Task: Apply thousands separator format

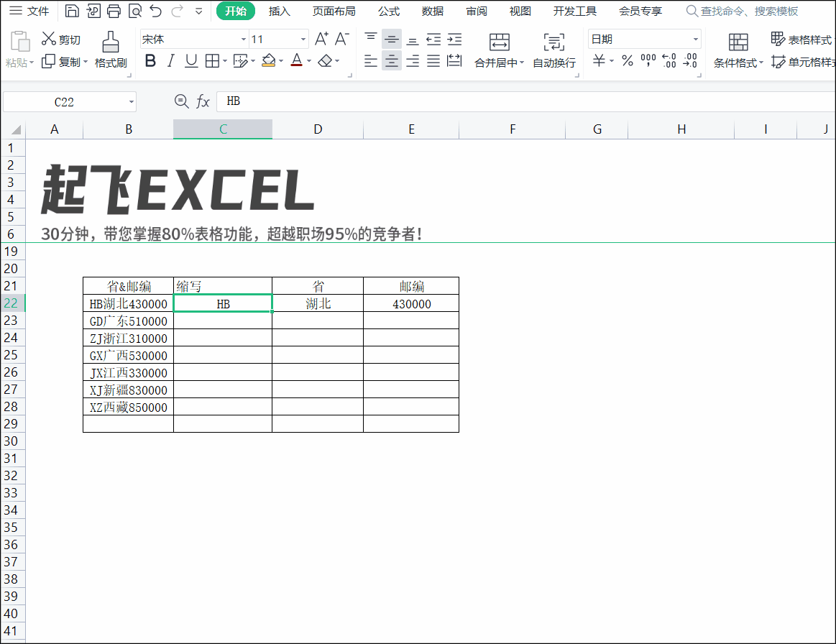Action: click(x=648, y=61)
